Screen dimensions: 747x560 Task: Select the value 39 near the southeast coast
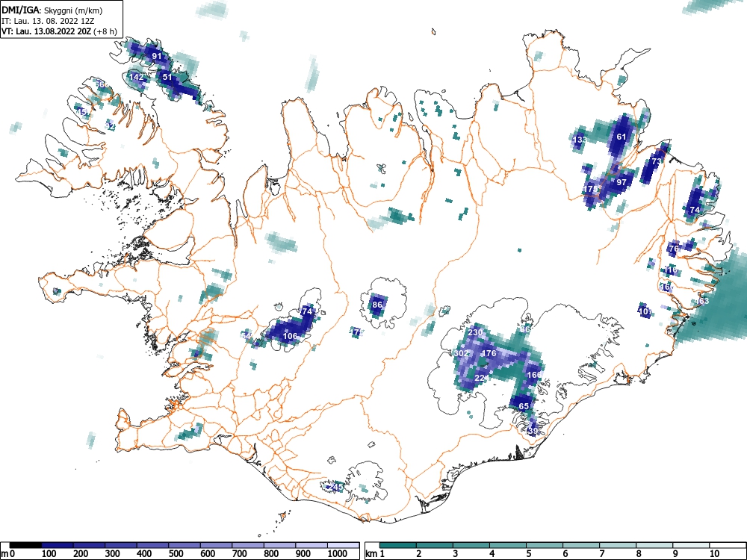533,431
